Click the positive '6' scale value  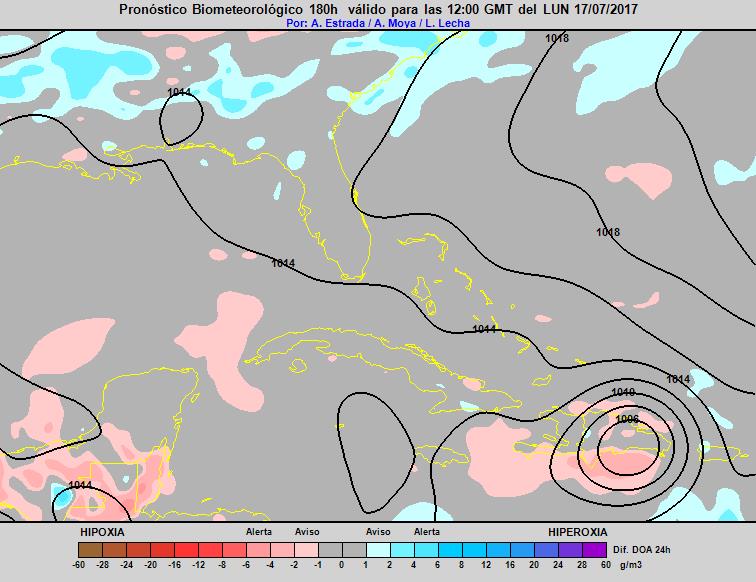tap(438, 565)
